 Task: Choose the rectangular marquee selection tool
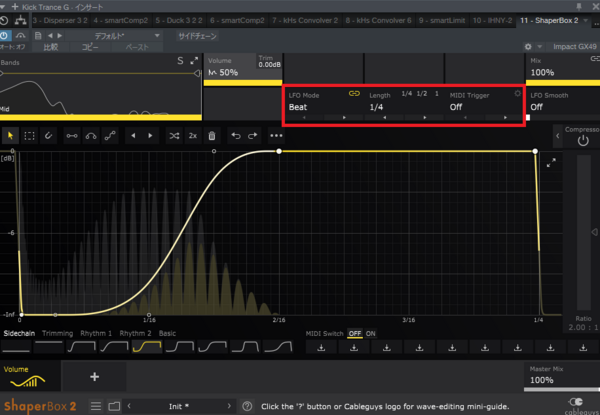click(x=31, y=135)
